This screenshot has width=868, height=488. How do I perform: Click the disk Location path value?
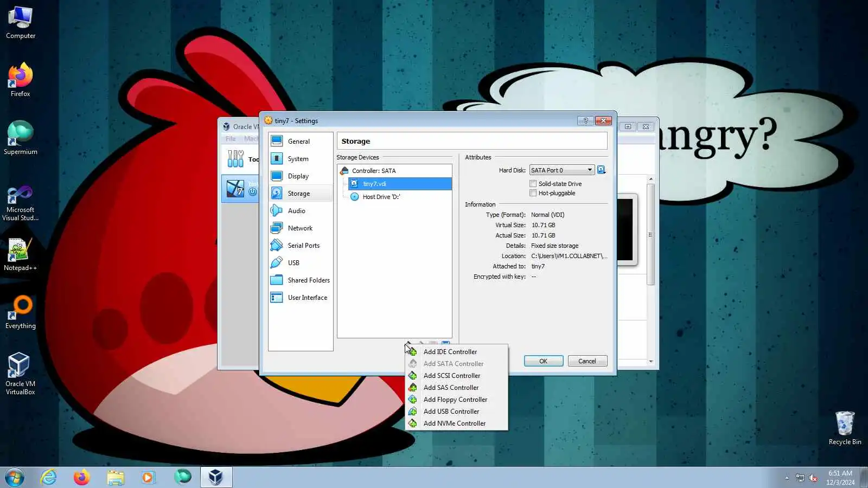coord(569,256)
